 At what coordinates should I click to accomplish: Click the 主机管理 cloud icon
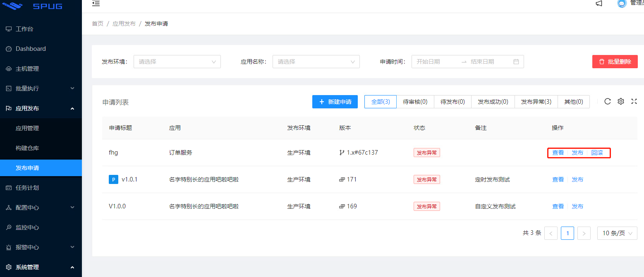[9, 69]
